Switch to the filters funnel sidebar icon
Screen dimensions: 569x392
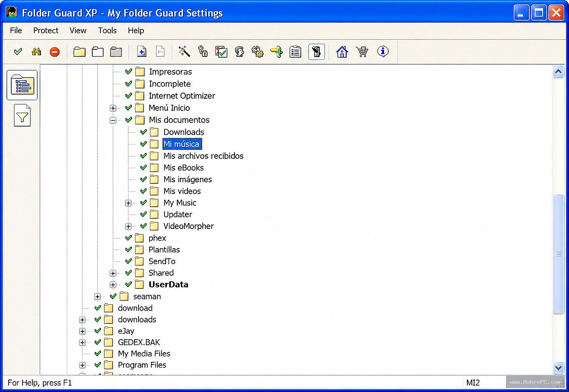(x=22, y=115)
